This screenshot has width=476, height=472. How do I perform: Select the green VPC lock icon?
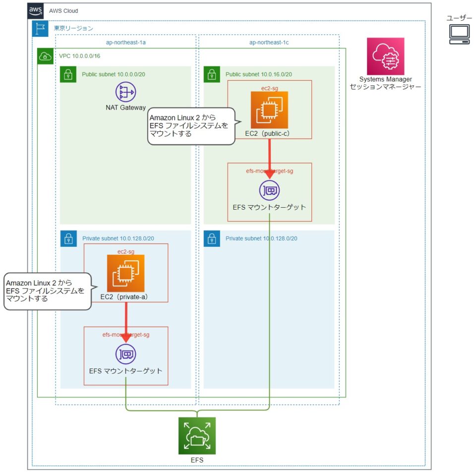(45, 56)
